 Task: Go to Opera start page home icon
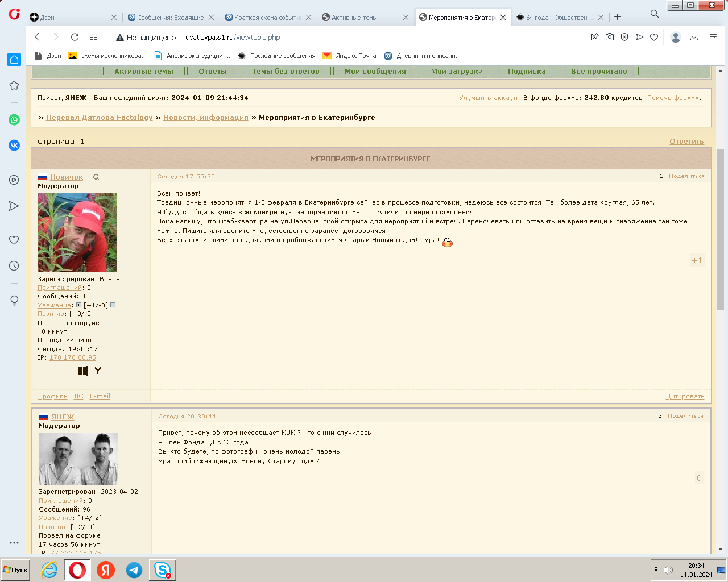(x=14, y=60)
